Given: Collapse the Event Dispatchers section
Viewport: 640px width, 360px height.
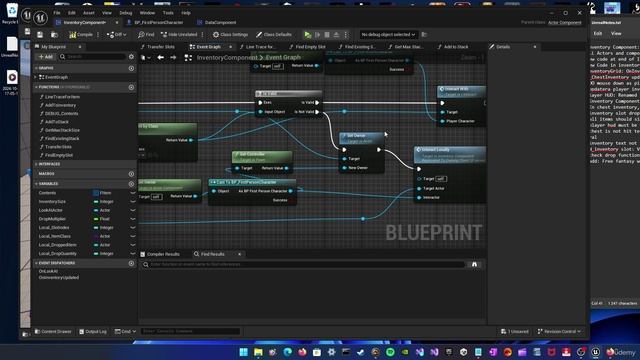Looking at the screenshot, I should pos(36,263).
